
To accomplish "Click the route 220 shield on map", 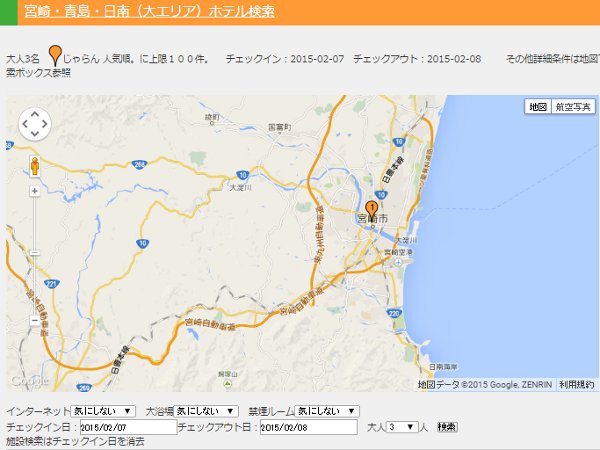I will [x=394, y=313].
